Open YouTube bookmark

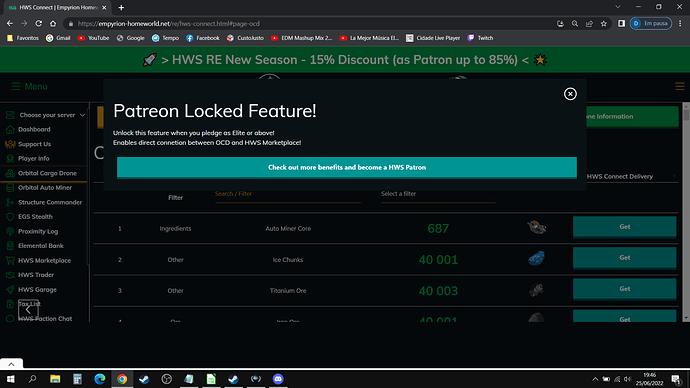click(x=93, y=38)
